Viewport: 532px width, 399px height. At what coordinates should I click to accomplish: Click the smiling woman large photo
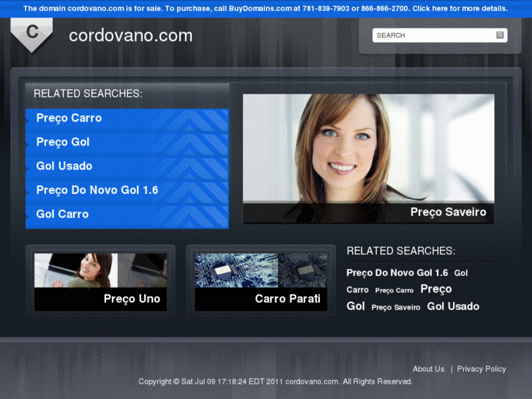click(369, 149)
